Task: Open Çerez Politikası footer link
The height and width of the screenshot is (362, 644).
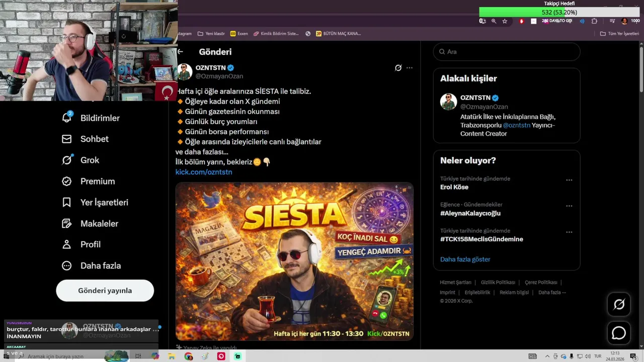Action: 541,283
